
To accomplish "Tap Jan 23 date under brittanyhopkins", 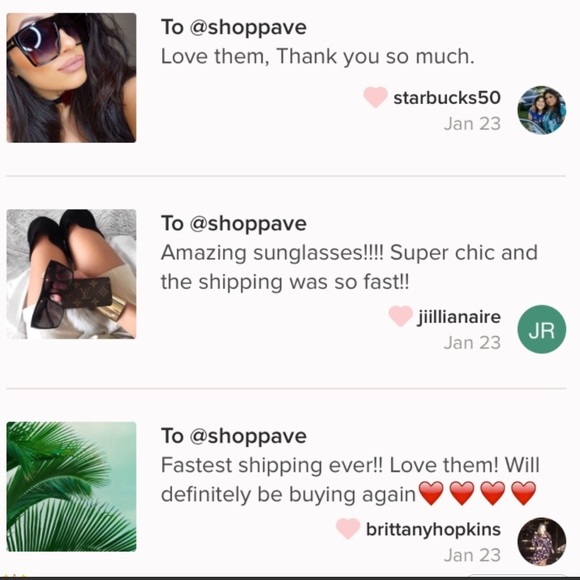I will [472, 555].
